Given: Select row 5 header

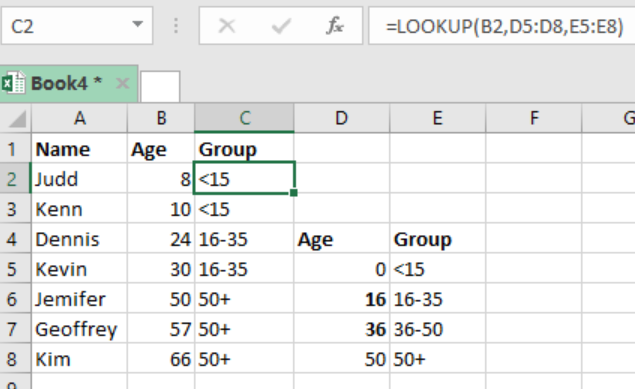Looking at the screenshot, I should [15, 269].
